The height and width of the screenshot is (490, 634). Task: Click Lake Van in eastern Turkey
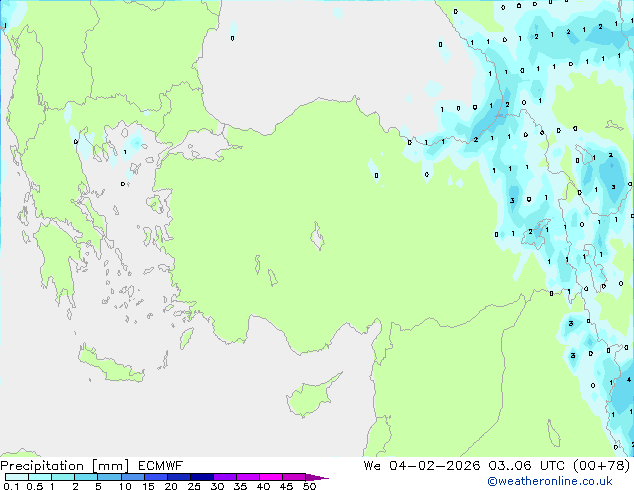(536, 234)
